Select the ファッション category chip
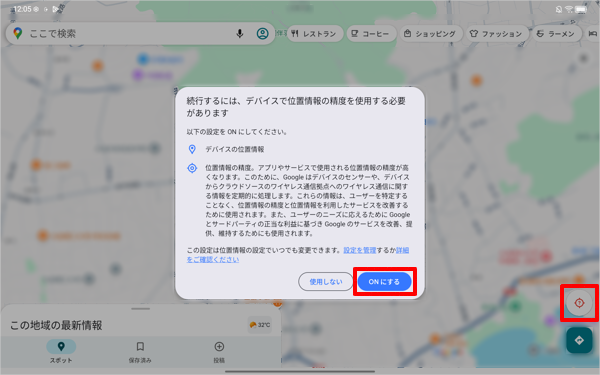 (x=497, y=34)
